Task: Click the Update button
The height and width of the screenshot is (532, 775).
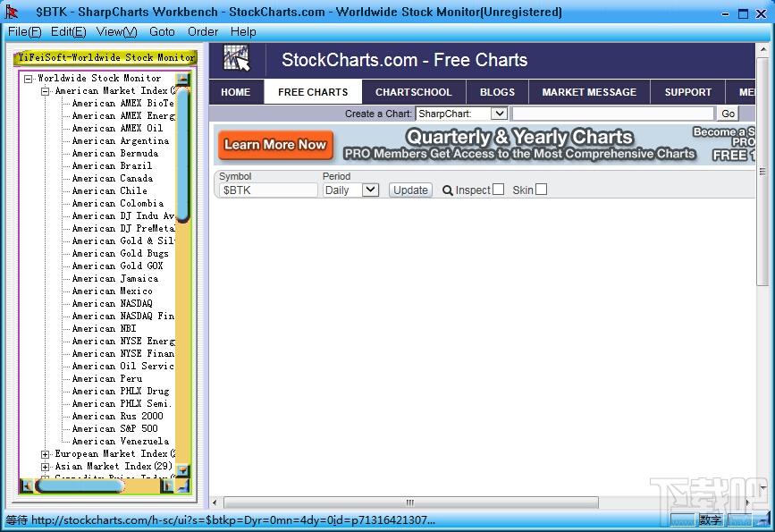Action: click(x=410, y=190)
